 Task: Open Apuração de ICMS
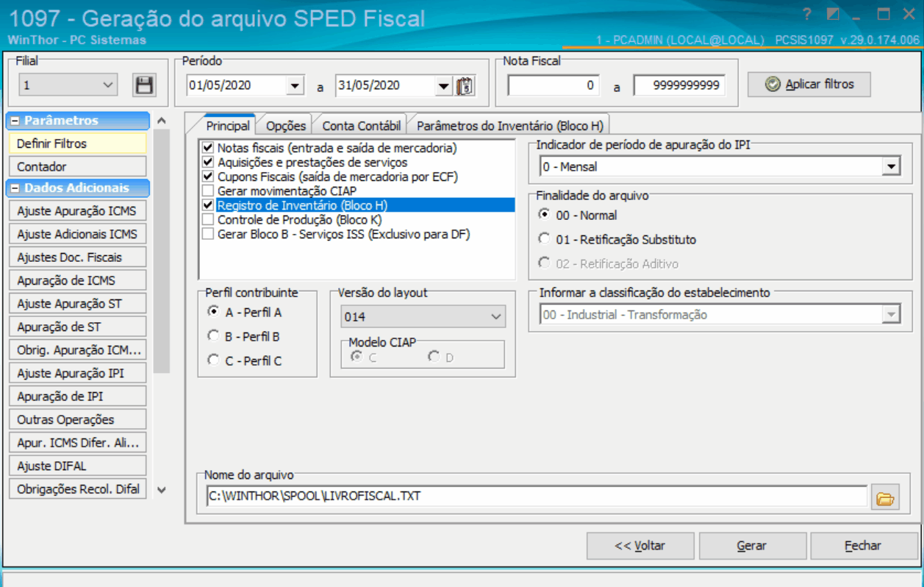pos(78,280)
